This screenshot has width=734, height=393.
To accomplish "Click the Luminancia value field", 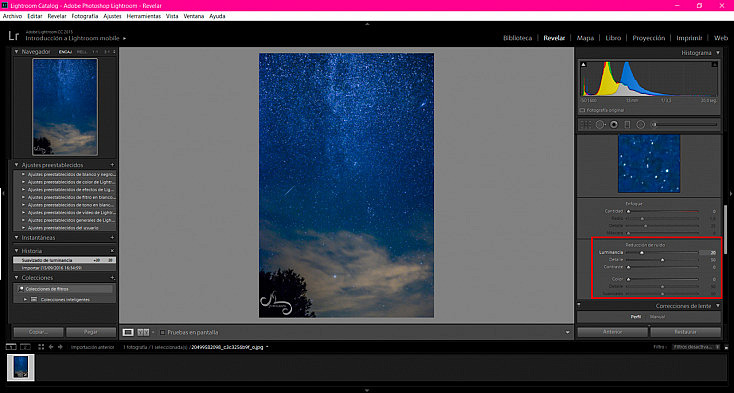I will coord(708,253).
